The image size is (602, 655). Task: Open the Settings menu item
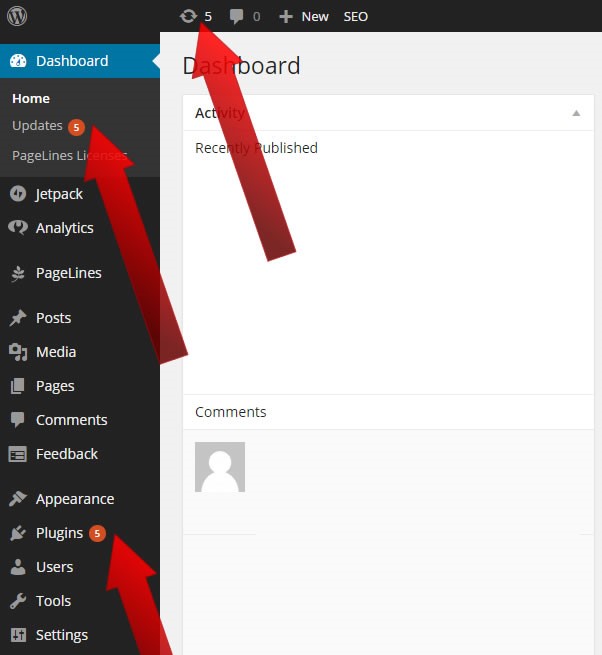tap(62, 635)
